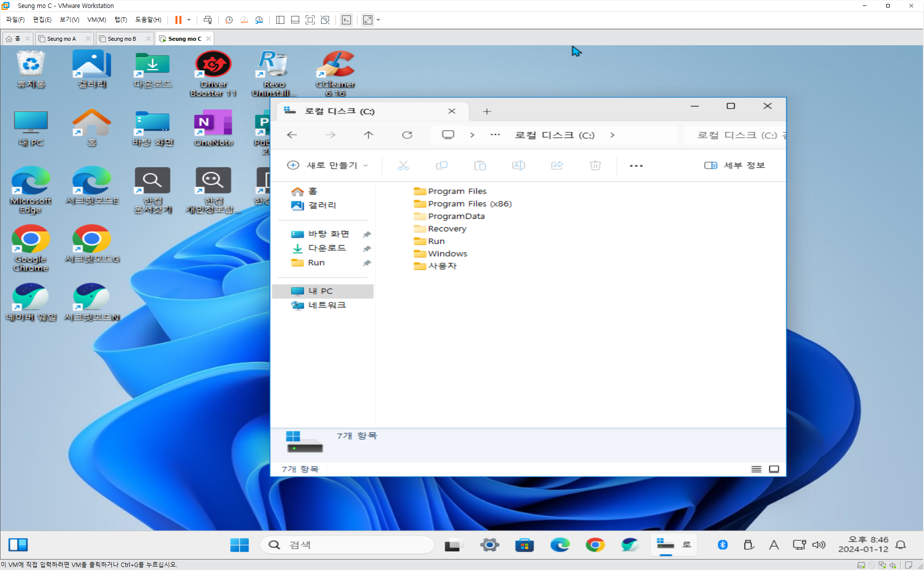Viewport: 924px width, 570px height.
Task: Close the Seung mo C VMware tab
Action: (208, 38)
